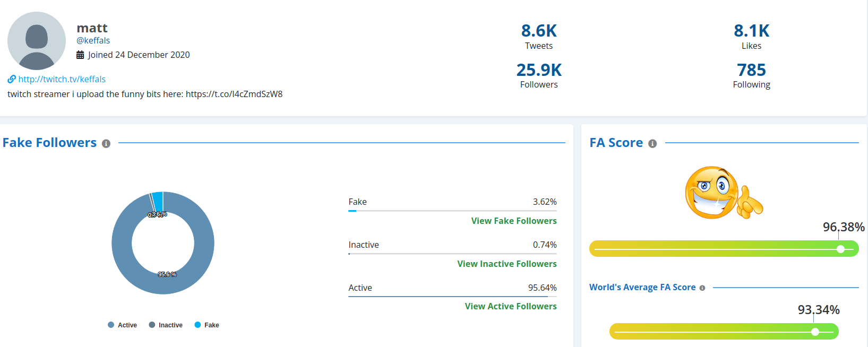This screenshot has height=347, width=868.
Task: Click the World's Average score slider handle
Action: tap(815, 332)
